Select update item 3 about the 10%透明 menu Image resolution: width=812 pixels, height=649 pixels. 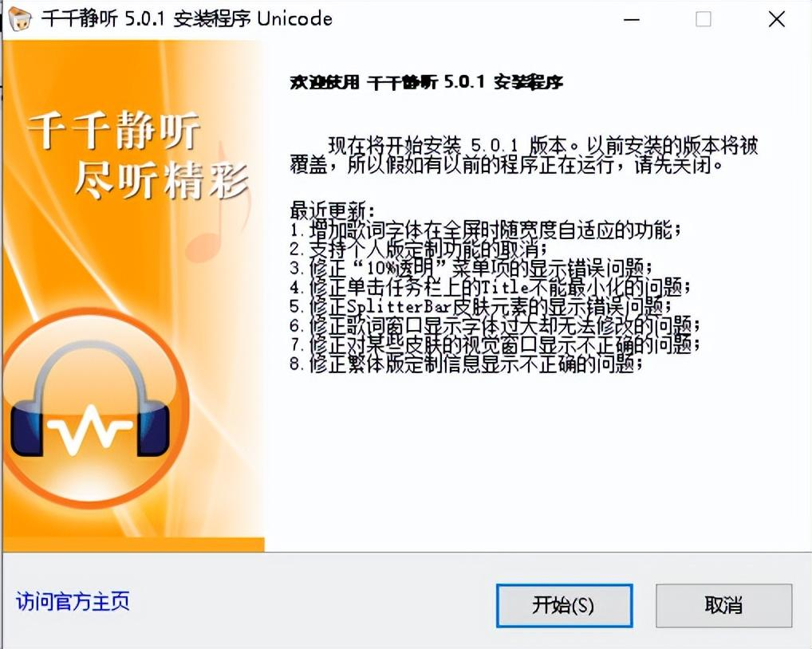[471, 268]
